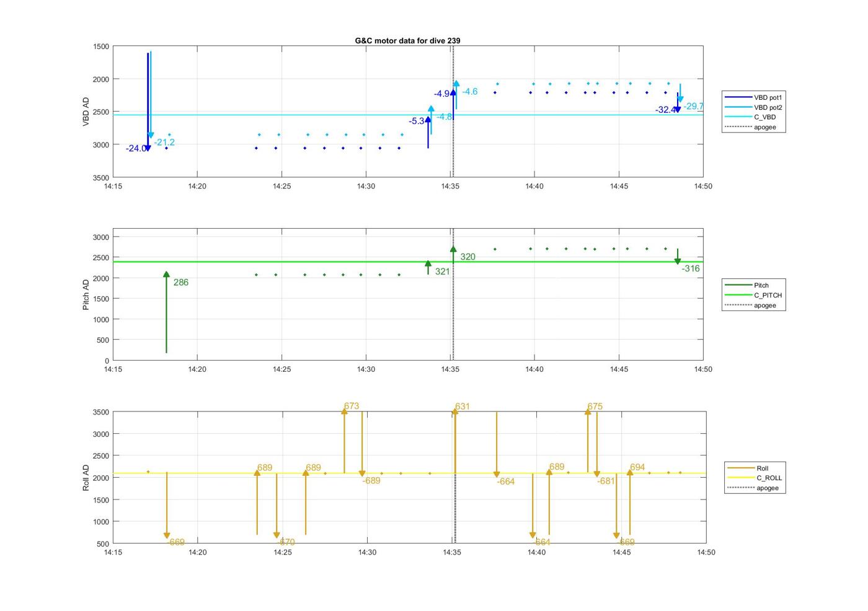The image size is (868, 611).
Task: Select the "VBD pot2" legend entry
Action: pos(754,107)
